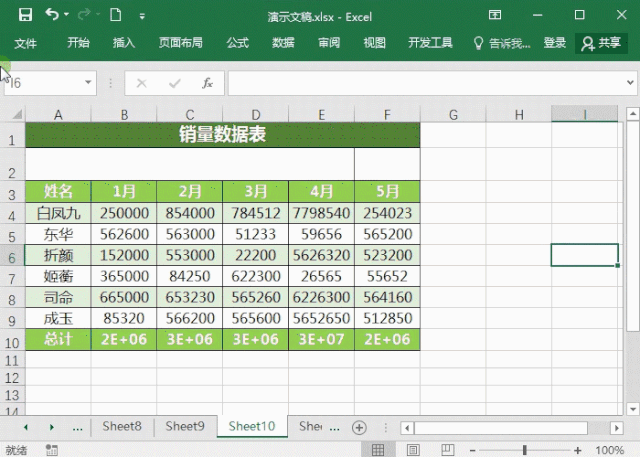Screen dimensions: 640x457
Task: Click the formula bar Enter checkmark icon
Action: [175, 83]
